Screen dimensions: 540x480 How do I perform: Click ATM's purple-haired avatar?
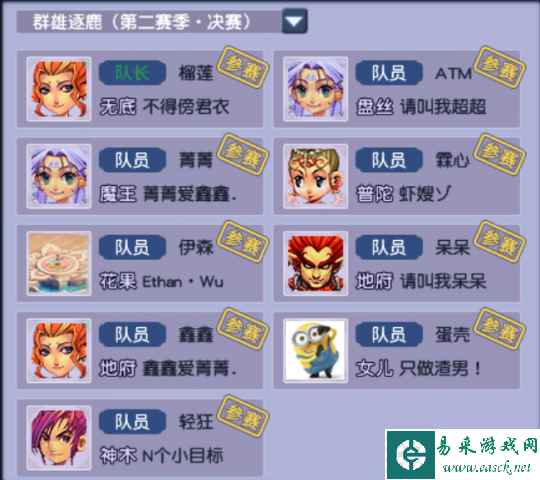tap(315, 89)
